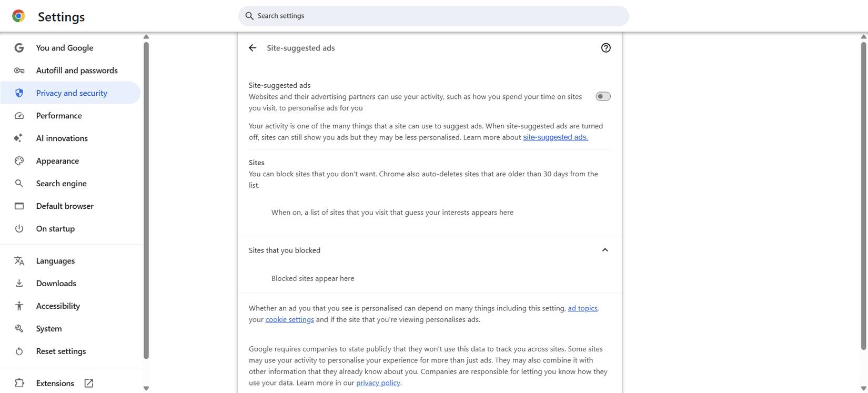Follow the cookie settings link
This screenshot has height=393, width=868.
[x=289, y=320]
